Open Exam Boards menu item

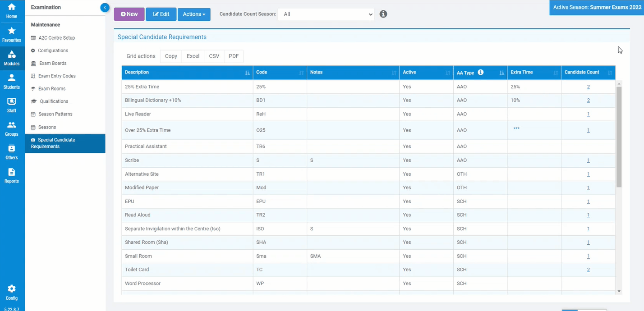pyautogui.click(x=53, y=63)
